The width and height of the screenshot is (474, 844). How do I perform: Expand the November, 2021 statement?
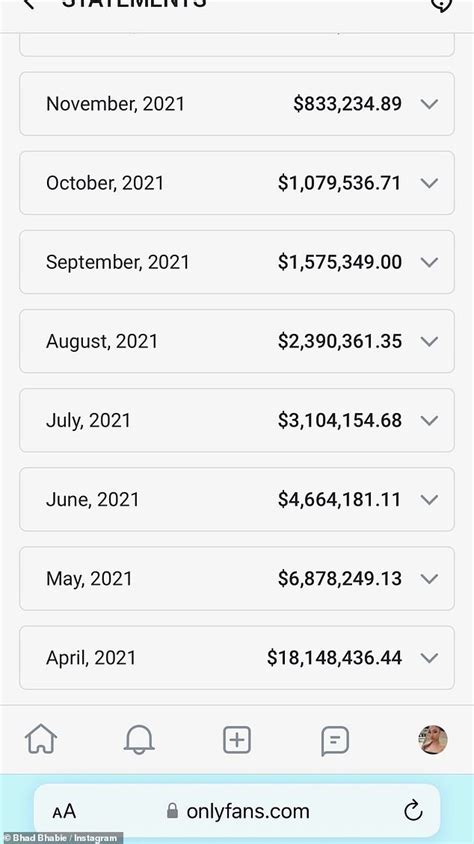(237, 104)
